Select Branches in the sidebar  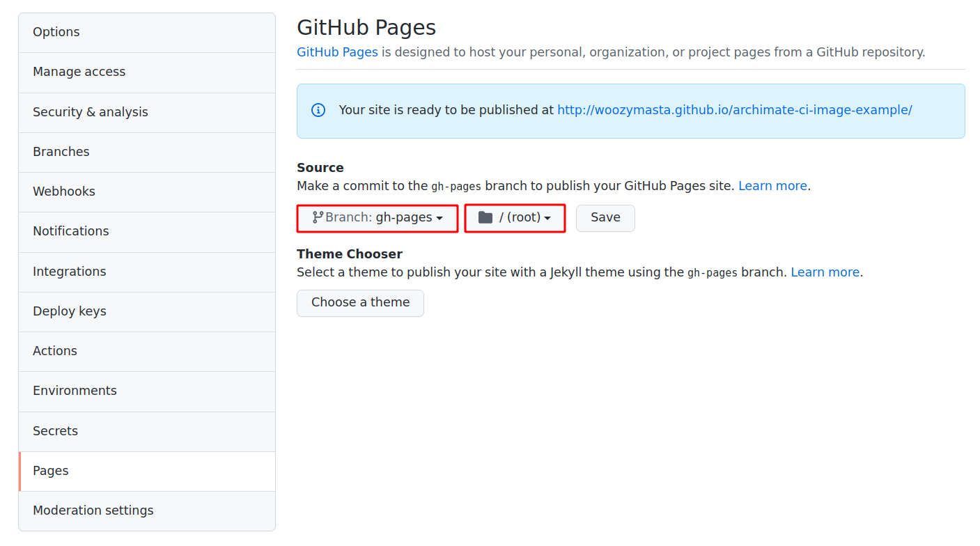(x=147, y=152)
